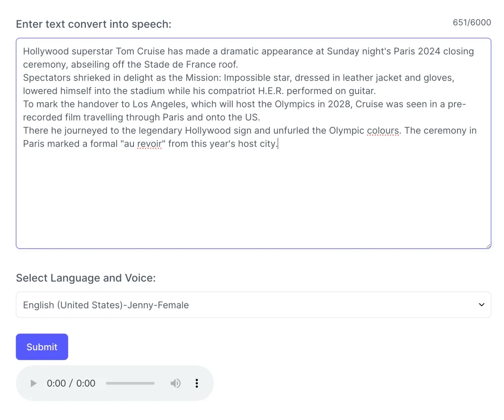Viewport: 504px width, 420px height.
Task: Click the misspelled word "revoir"
Action: pyautogui.click(x=149, y=144)
